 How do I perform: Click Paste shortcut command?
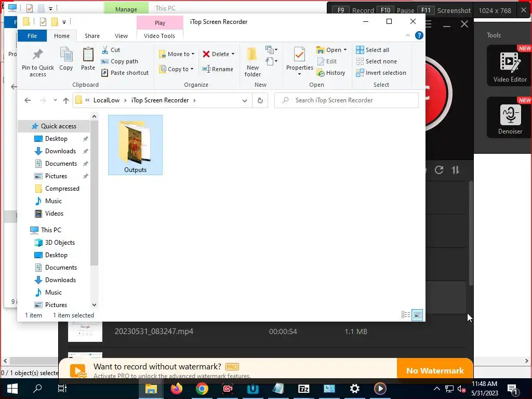point(125,73)
